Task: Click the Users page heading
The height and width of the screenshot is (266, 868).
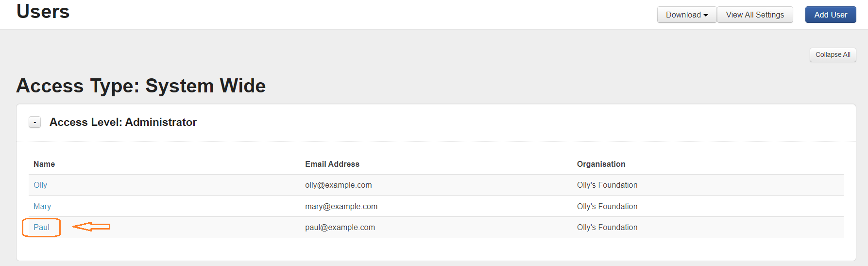Action: pyautogui.click(x=43, y=12)
